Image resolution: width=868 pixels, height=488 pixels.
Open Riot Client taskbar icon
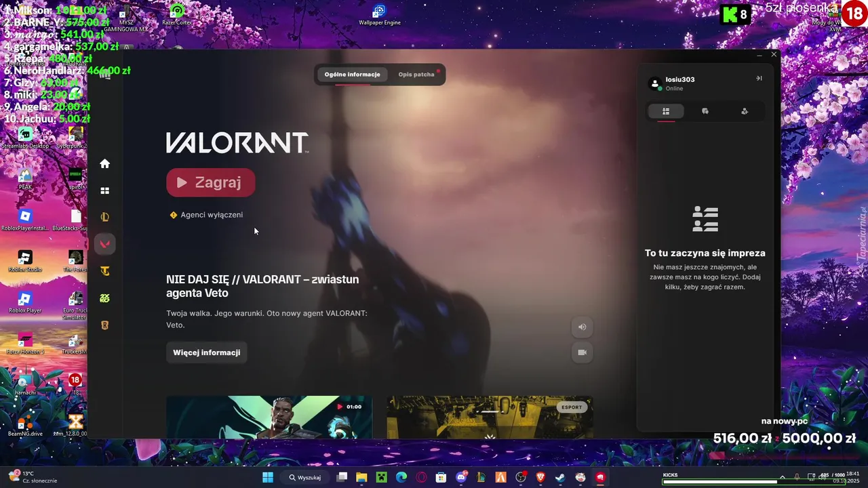(600, 477)
